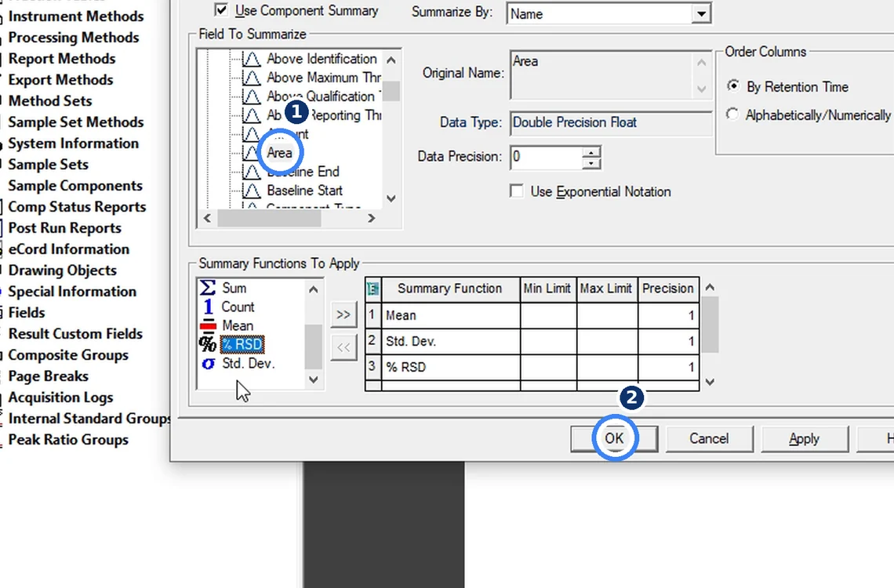Click the peak icon beside Area
Screen dimensions: 894x588
click(252, 153)
